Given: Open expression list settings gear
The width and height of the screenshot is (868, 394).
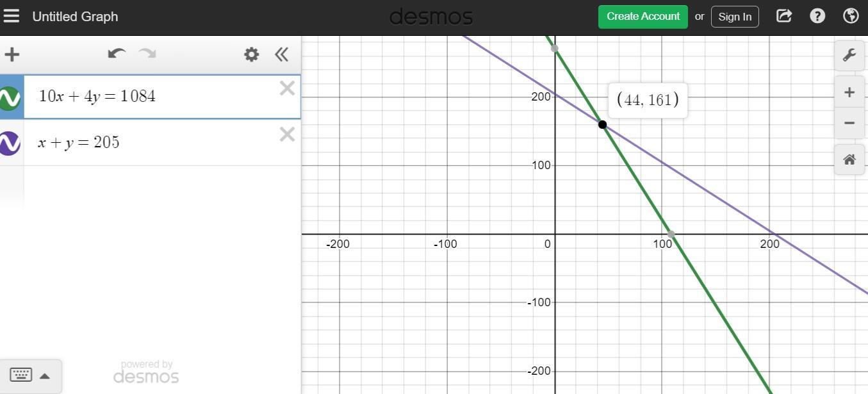Looking at the screenshot, I should point(252,54).
